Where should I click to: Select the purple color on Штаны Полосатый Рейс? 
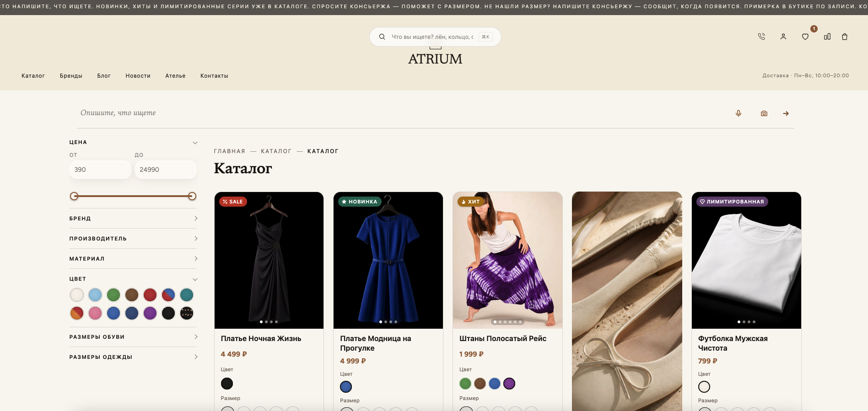[x=509, y=384]
